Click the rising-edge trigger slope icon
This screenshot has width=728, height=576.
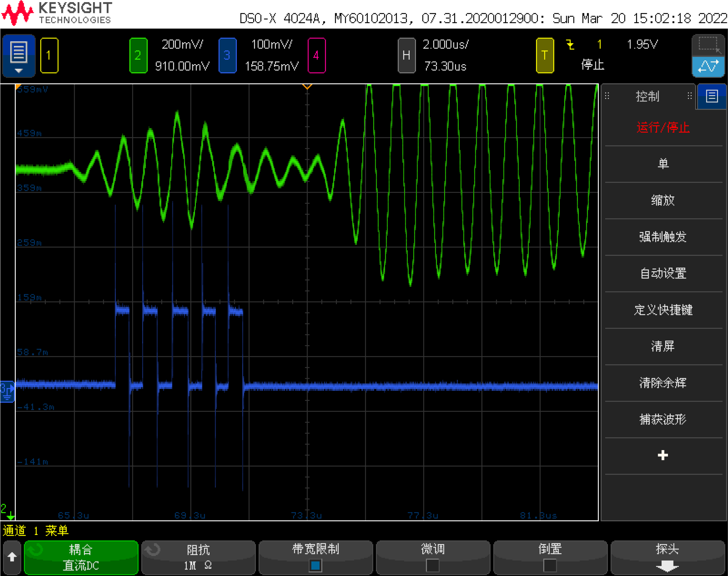point(570,45)
